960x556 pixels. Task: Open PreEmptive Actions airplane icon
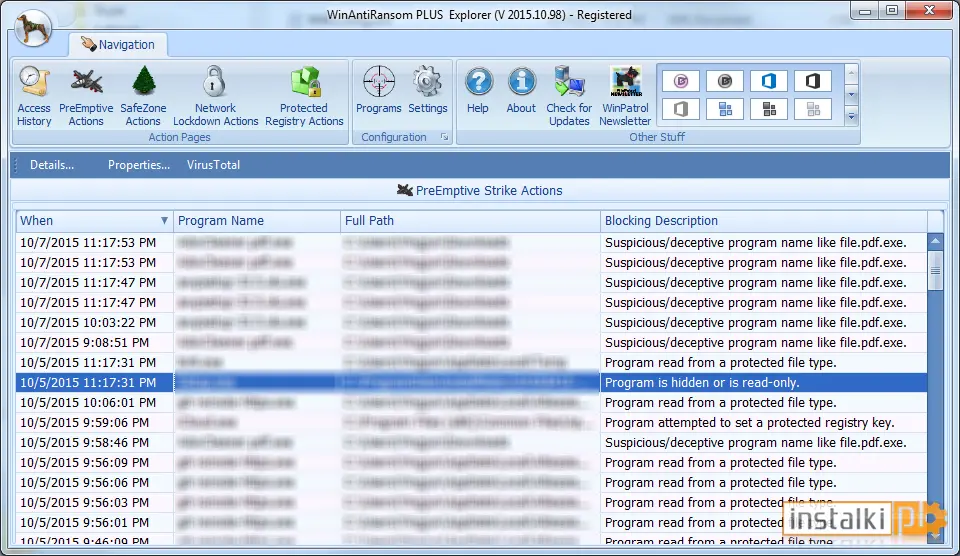86,96
